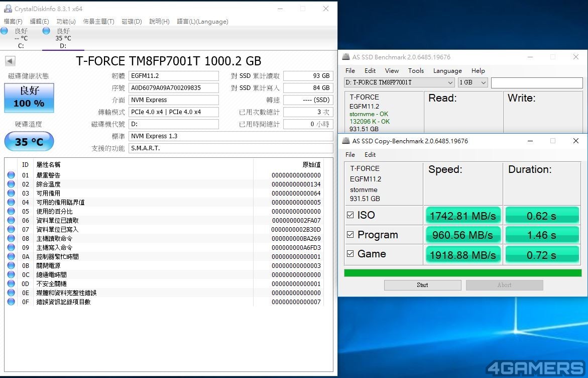This screenshot has height=378, width=588.
Task: Click the status orb for 04 可用的備用臨界值
Action: (x=11, y=202)
